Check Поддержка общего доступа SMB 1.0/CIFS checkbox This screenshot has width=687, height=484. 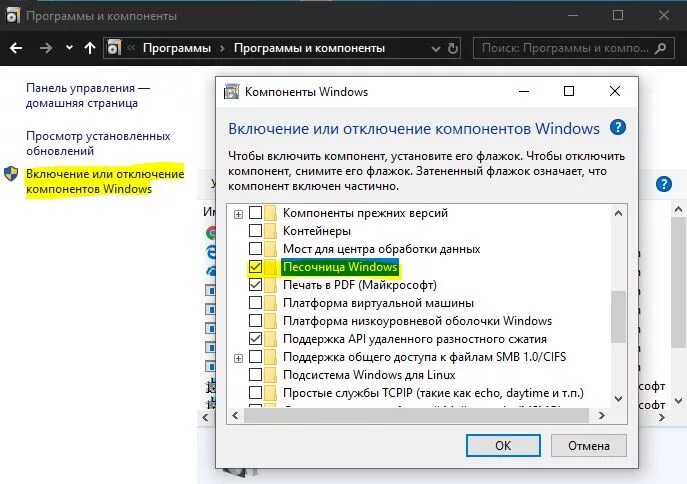tap(255, 357)
